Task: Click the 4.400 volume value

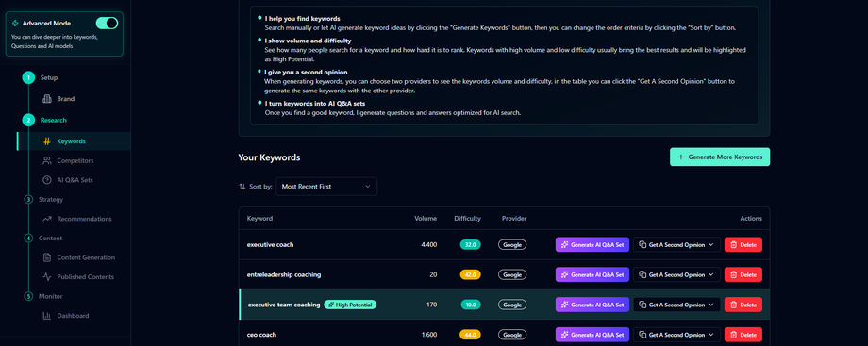Action: pos(428,245)
